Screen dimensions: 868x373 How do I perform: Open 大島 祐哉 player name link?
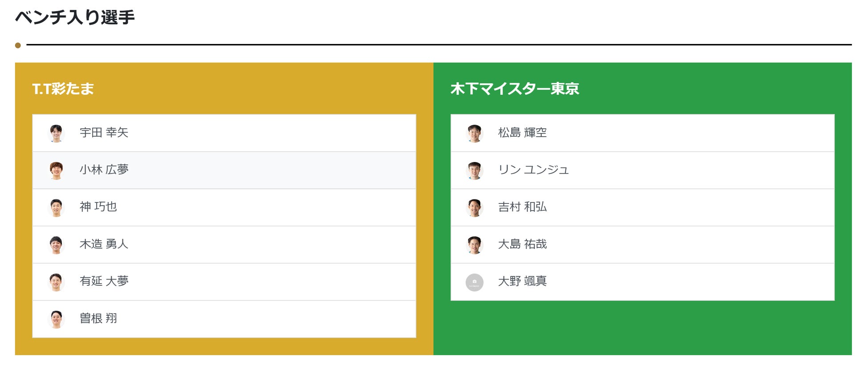522,244
